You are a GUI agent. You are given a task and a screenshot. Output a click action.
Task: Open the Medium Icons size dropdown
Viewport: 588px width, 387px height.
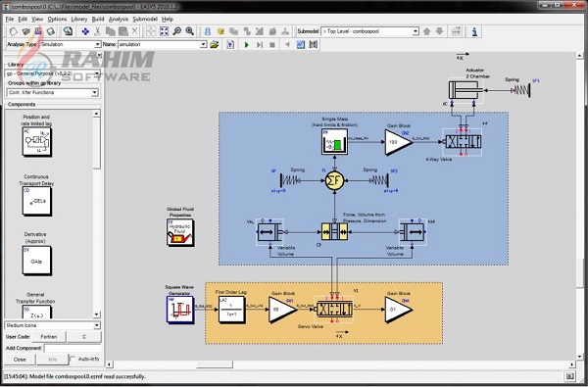tap(52, 325)
